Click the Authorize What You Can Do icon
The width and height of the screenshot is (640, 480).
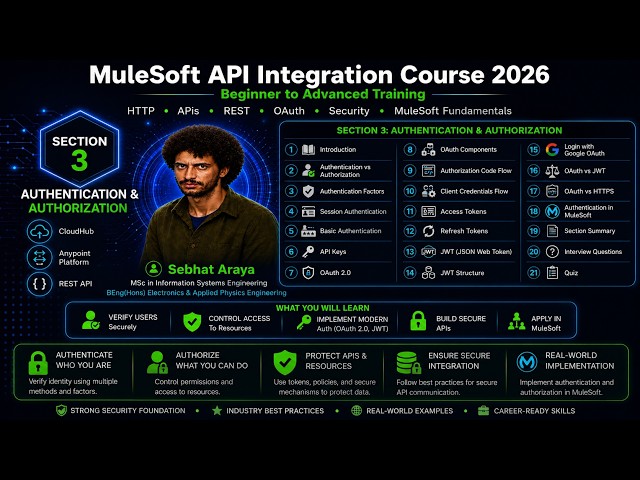157,362
